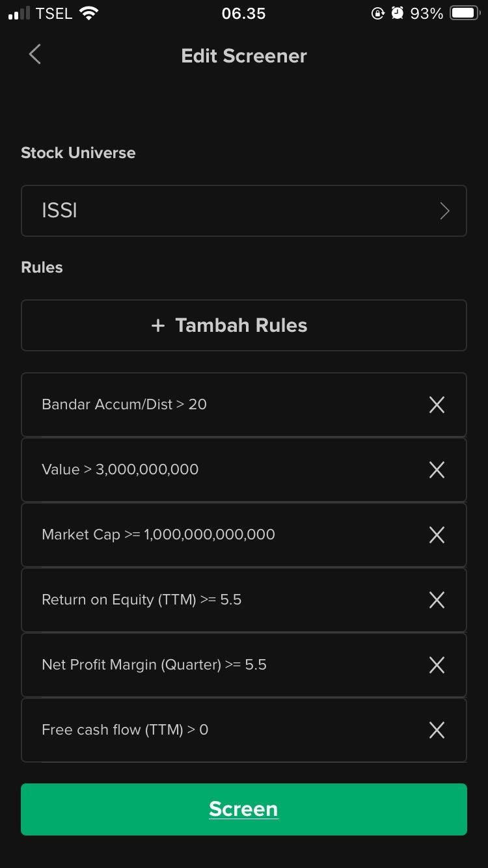Viewport: 488px width, 868px height.
Task: Edit Free cash flow (TTM) rule text
Action: point(125,730)
